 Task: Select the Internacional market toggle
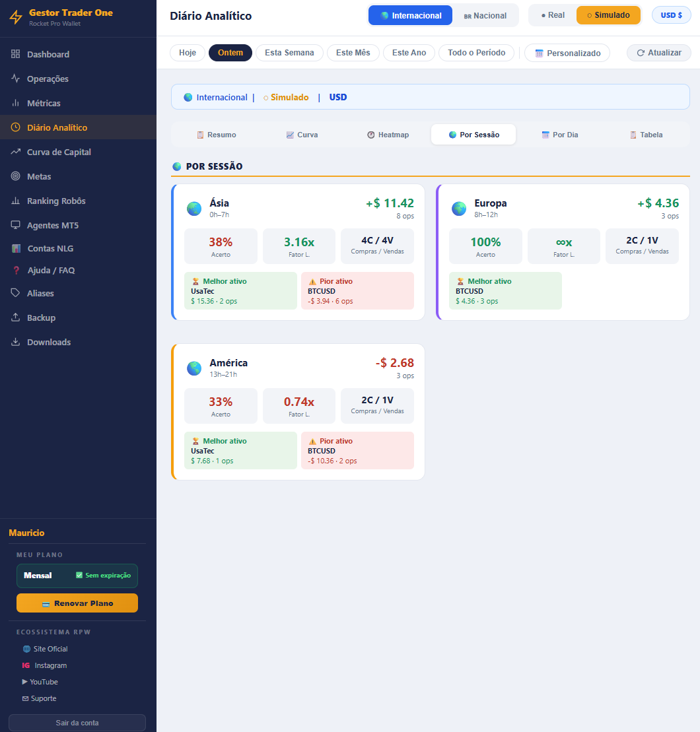pos(410,15)
